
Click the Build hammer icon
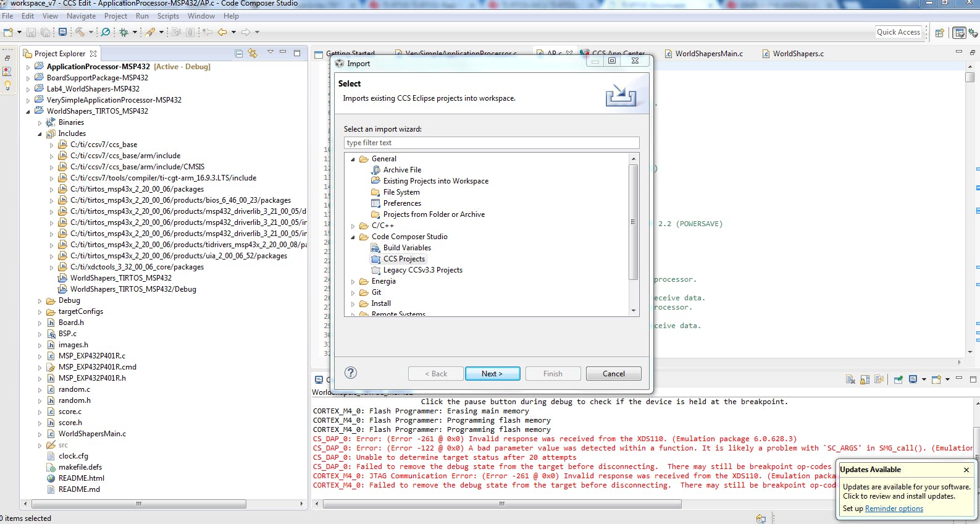click(x=80, y=32)
